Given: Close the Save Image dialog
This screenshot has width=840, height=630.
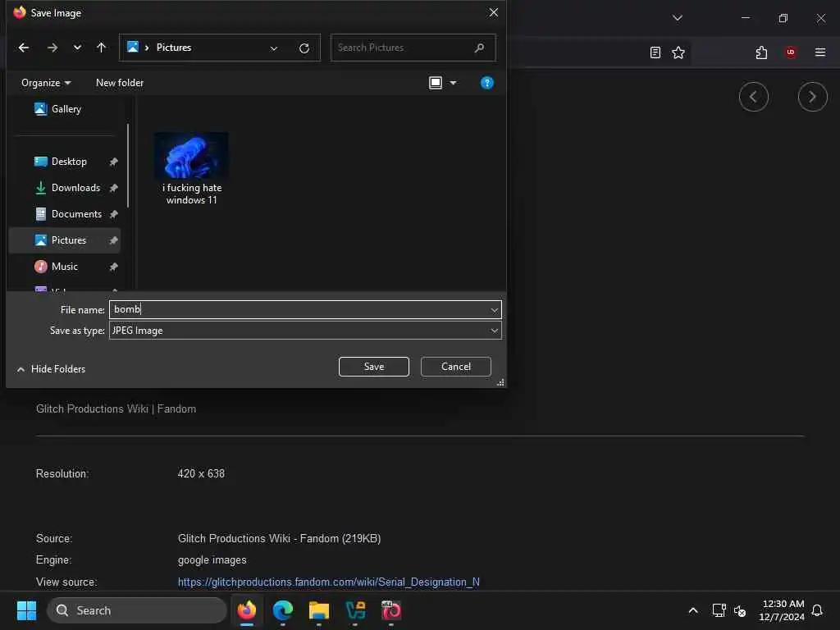Looking at the screenshot, I should [x=493, y=12].
